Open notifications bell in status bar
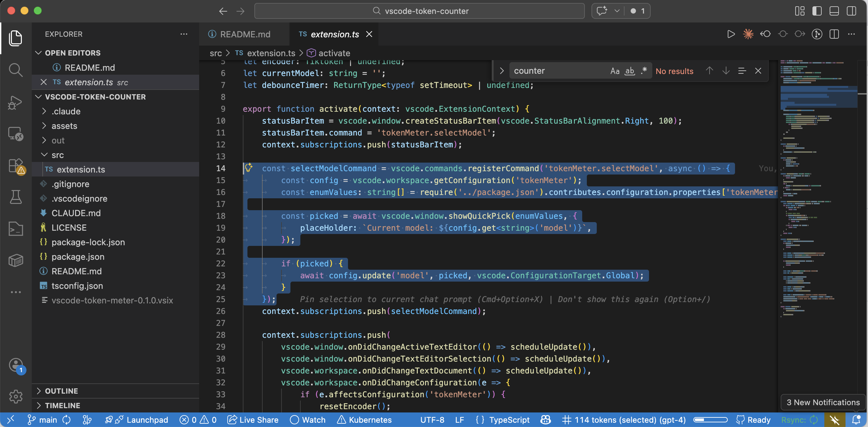 pyautogui.click(x=856, y=420)
